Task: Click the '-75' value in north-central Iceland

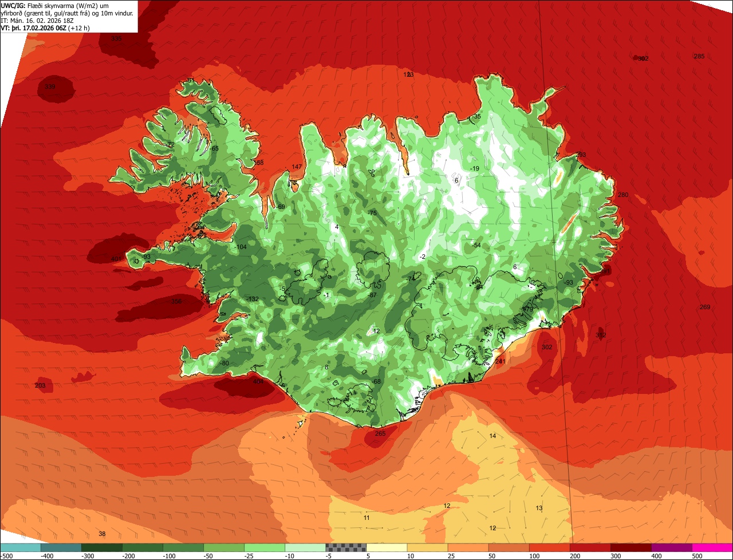Action: 372,213
